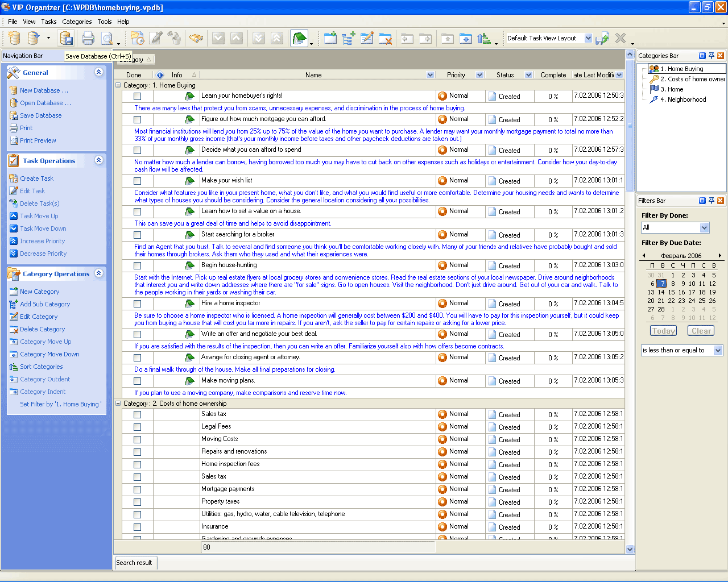
Task: Click the Create Task link
Action: pyautogui.click(x=36, y=178)
